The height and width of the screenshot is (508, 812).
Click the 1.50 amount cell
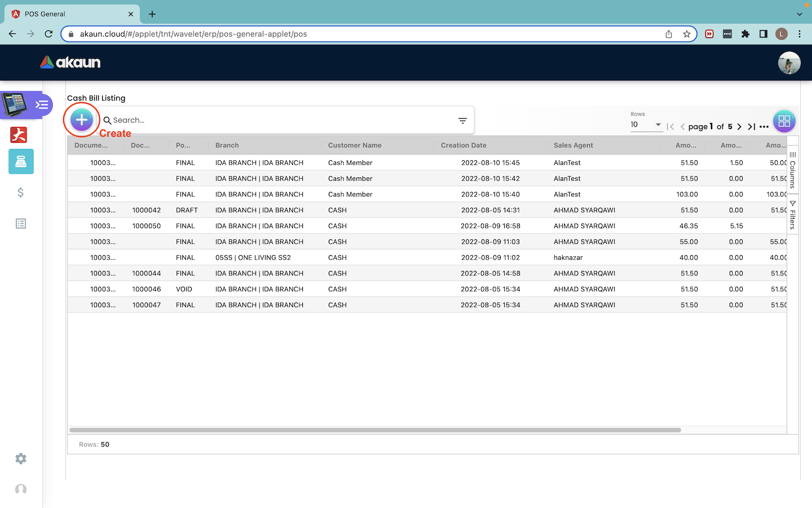point(736,163)
